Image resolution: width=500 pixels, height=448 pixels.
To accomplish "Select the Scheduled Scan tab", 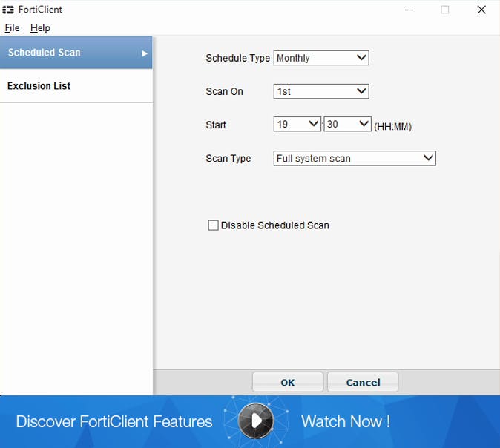I will [x=76, y=53].
